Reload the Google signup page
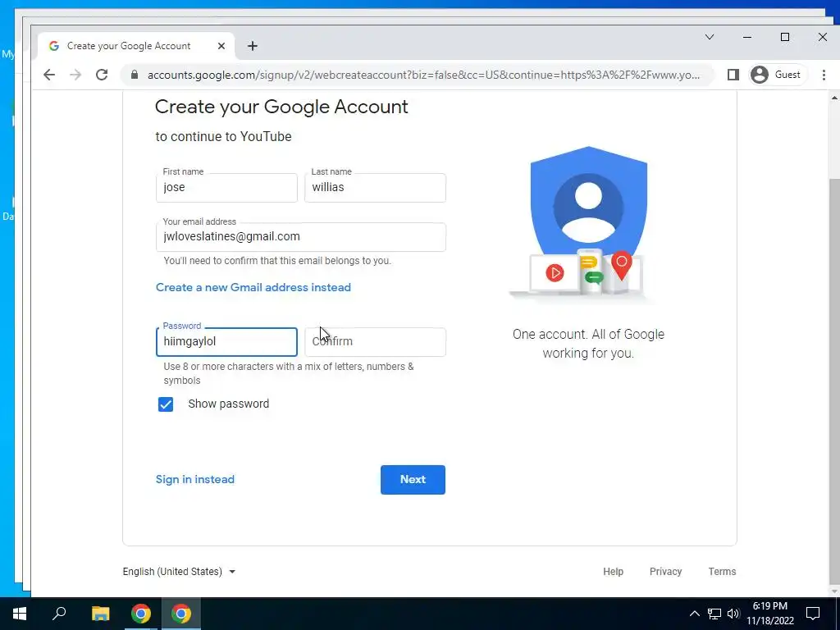This screenshot has width=840, height=630. tap(102, 75)
